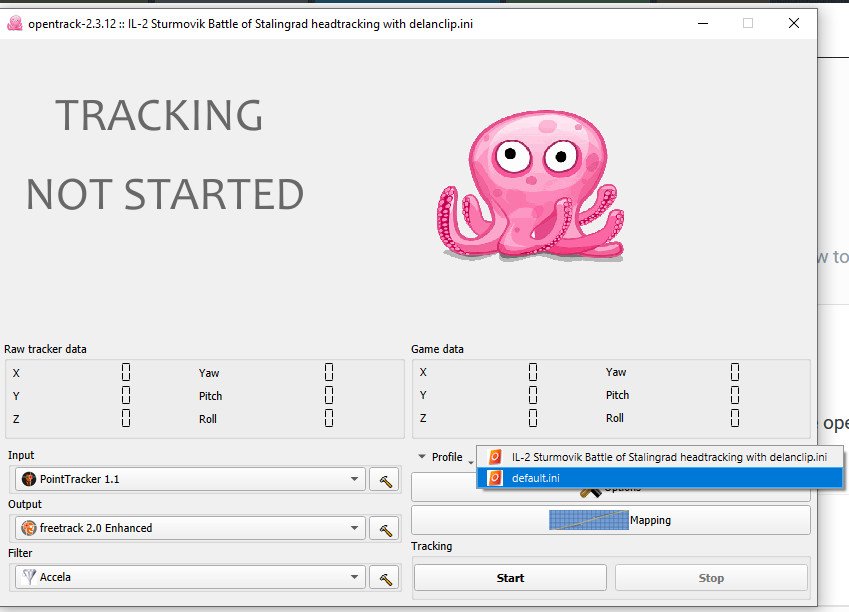Click the freetrack 2.0 Enhanced icon
This screenshot has width=849, height=612.
(x=29, y=528)
